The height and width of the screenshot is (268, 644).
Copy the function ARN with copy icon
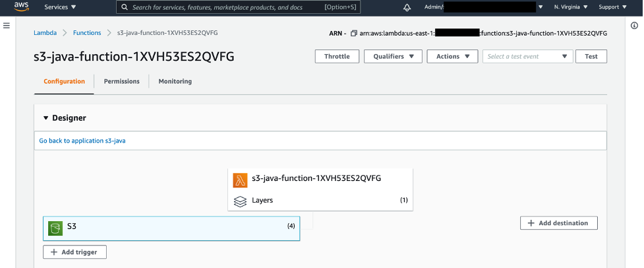click(x=353, y=33)
